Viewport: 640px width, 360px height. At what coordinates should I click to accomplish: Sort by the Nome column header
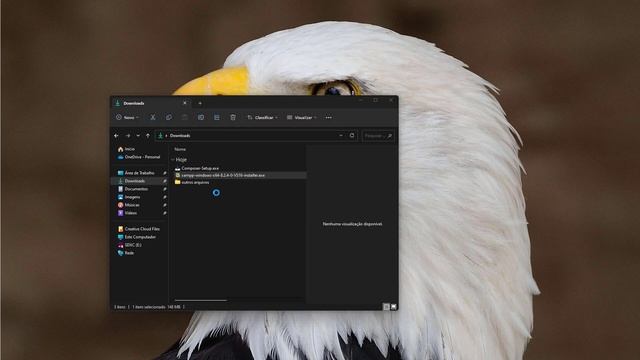(x=180, y=149)
